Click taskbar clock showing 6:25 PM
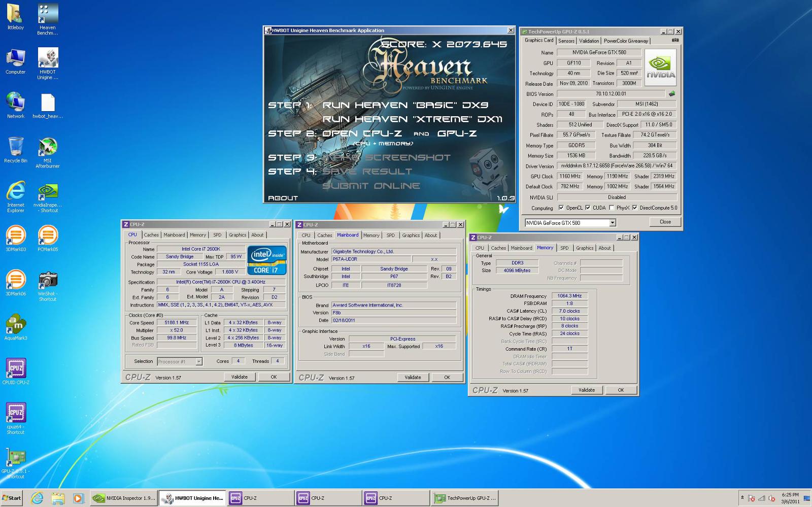The image size is (812, 507). click(x=790, y=498)
